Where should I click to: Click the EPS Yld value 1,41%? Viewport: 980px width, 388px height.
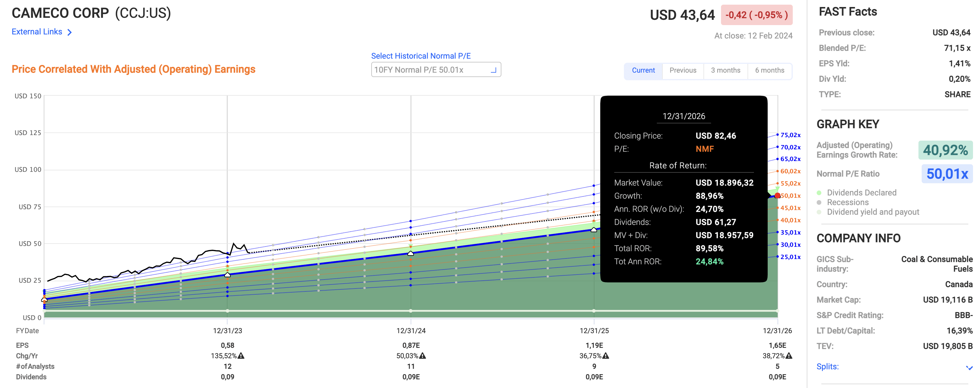pyautogui.click(x=960, y=64)
